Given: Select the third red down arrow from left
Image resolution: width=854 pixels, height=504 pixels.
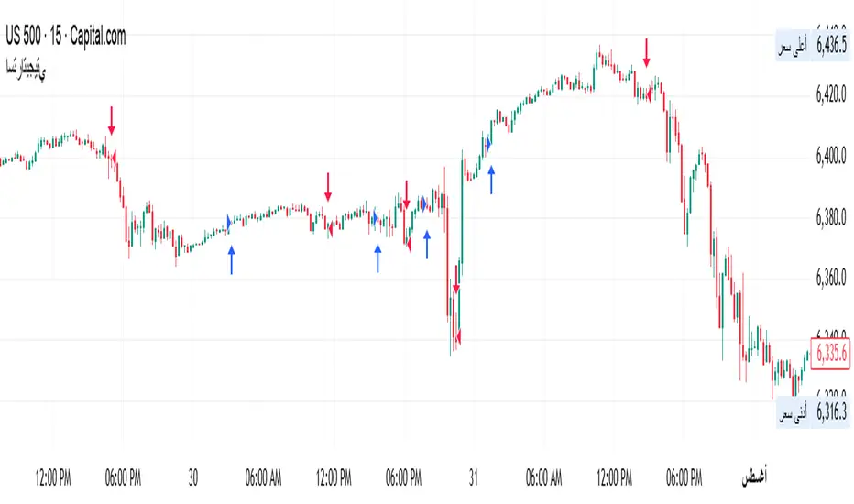Looking at the screenshot, I should point(407,194).
